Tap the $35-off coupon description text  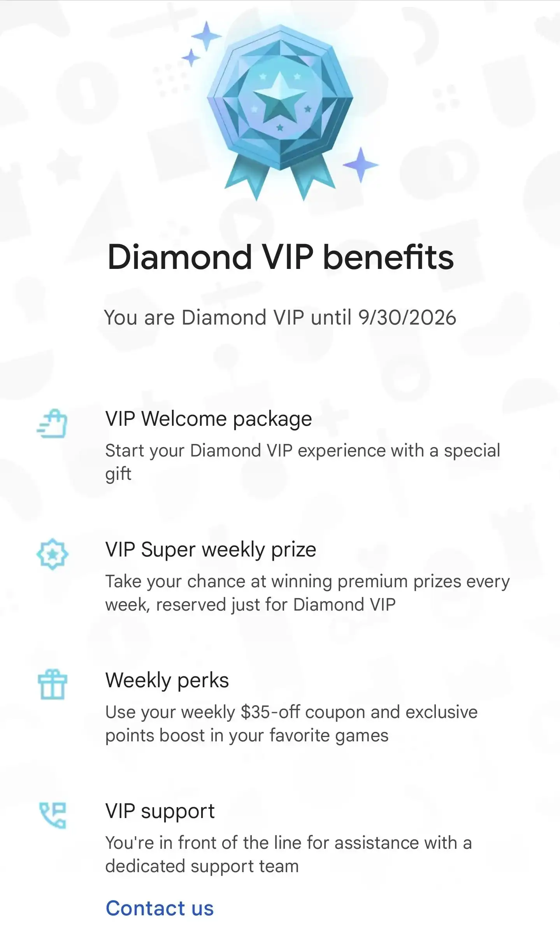coord(291,724)
